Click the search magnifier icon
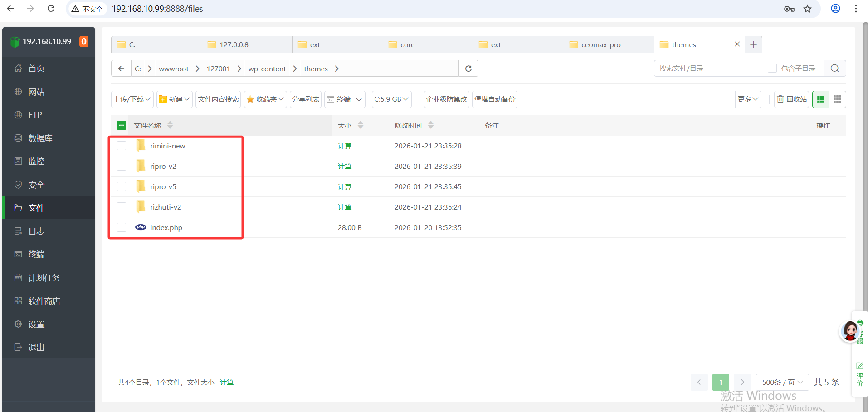The image size is (868, 412). [x=834, y=69]
